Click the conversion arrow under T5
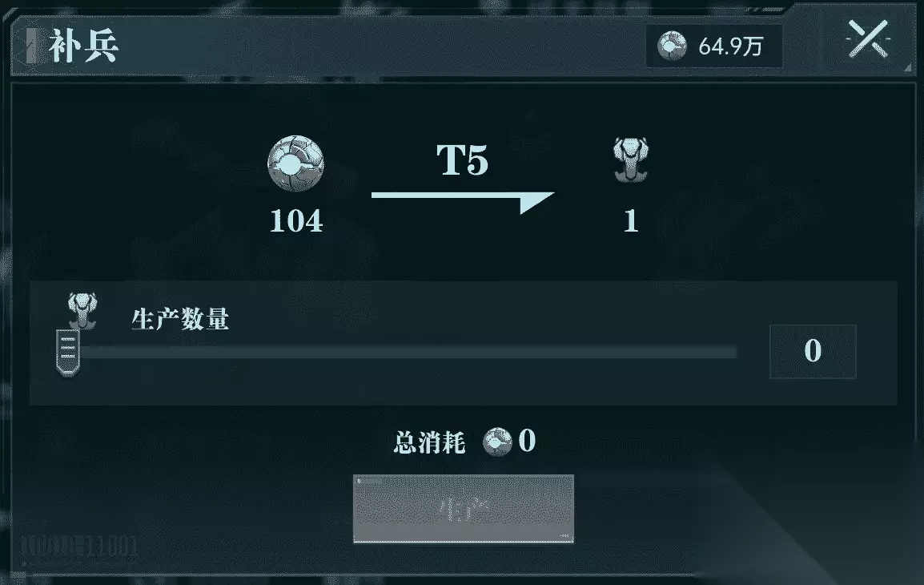924x585 pixels. coord(463,202)
